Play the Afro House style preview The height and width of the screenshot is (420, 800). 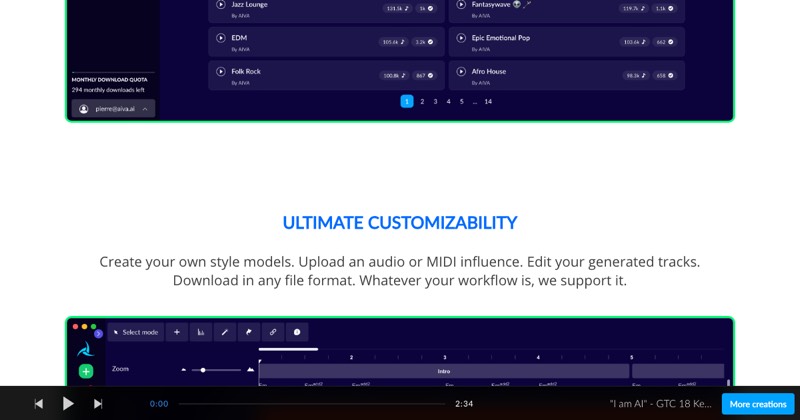point(461,71)
